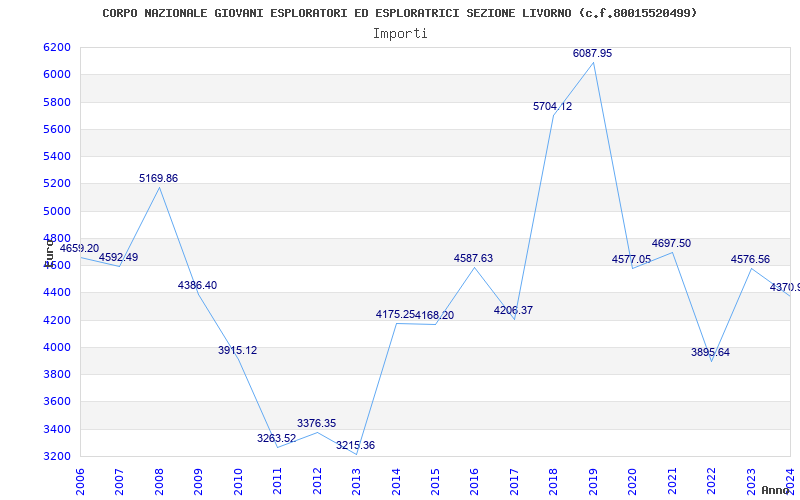Click x-axis year 2010

click(x=238, y=482)
